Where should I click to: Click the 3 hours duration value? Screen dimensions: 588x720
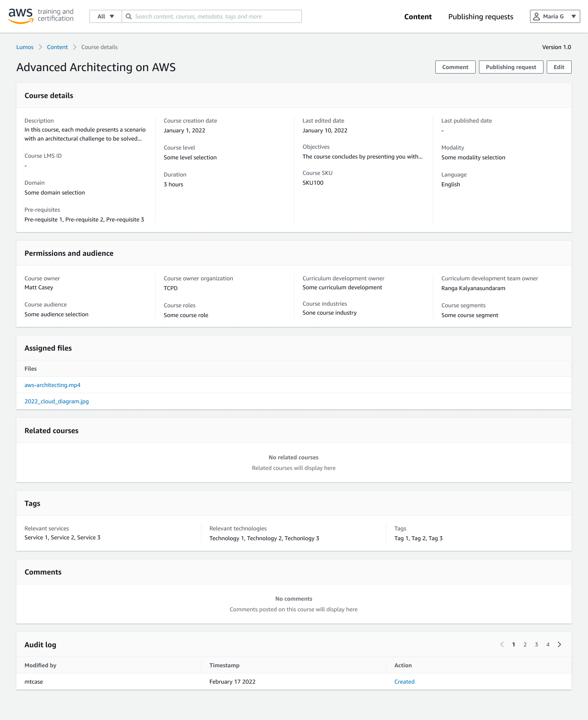coord(173,184)
